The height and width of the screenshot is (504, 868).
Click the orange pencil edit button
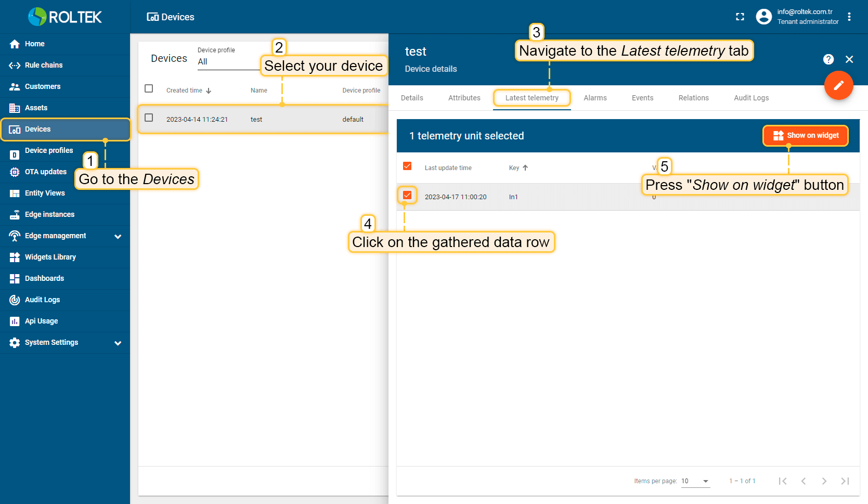[838, 85]
